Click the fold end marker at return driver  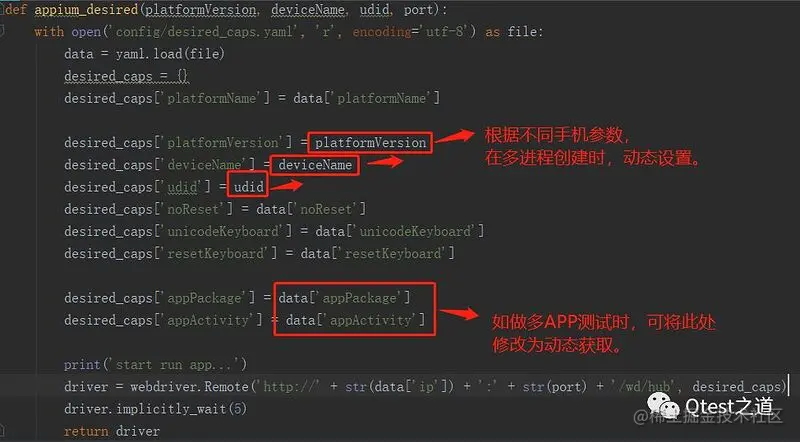[x=2, y=431]
